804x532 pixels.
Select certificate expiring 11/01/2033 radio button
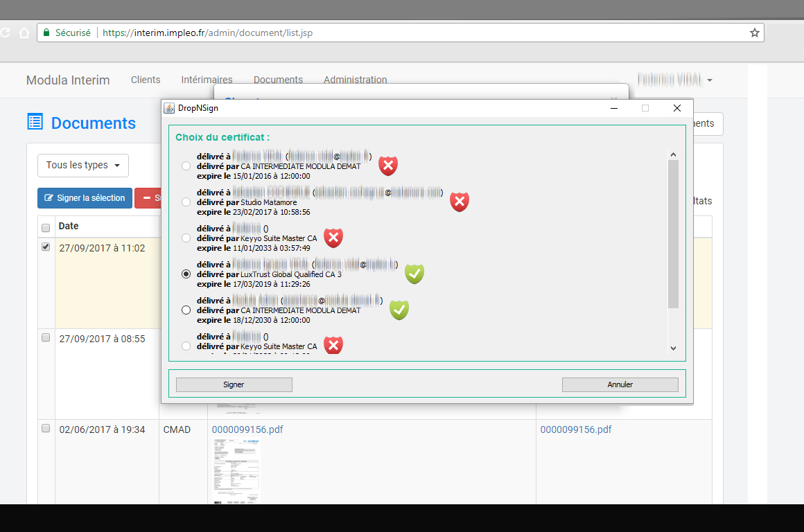pyautogui.click(x=185, y=238)
